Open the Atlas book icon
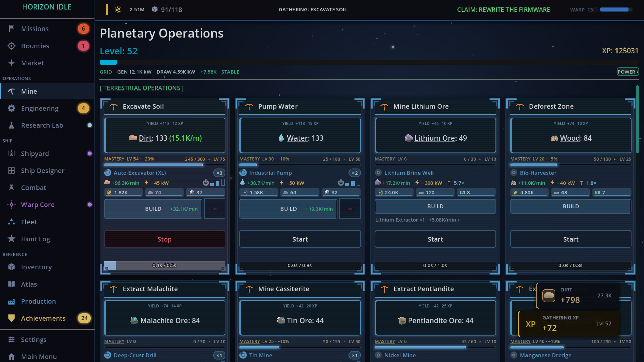Image resolution: width=644 pixels, height=362 pixels. pos(11,284)
